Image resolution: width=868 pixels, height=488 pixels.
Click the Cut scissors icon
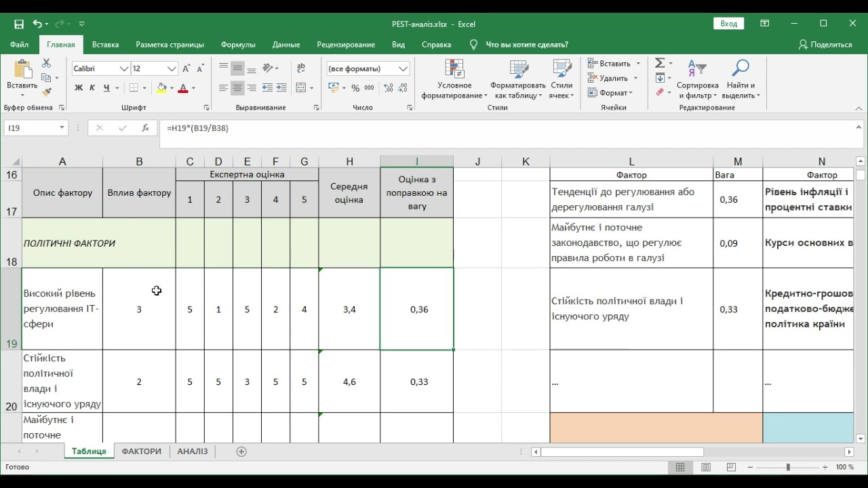[47, 63]
